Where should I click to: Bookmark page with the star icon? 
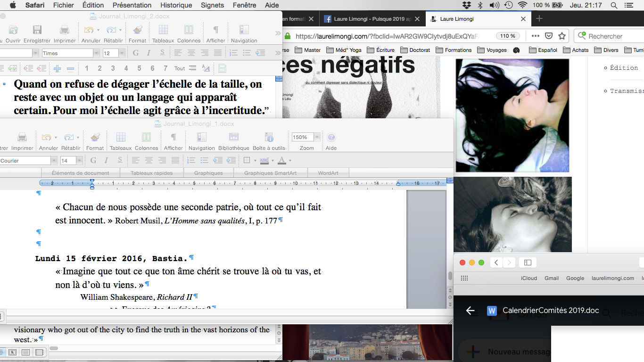pos(562,36)
